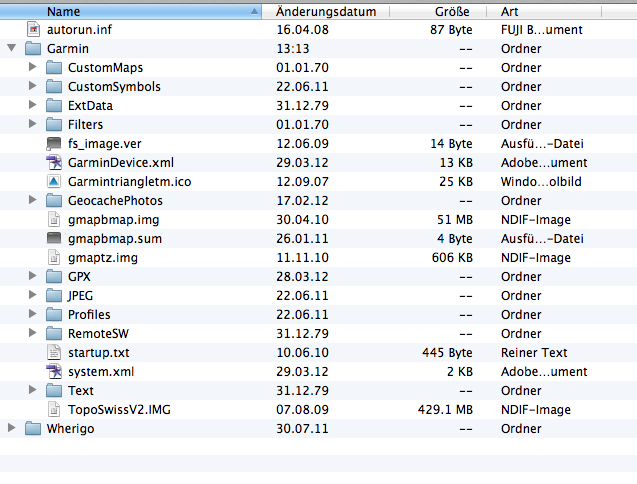Click the JPEG folder icon
Screen dimensions: 637x484
[x=54, y=295]
